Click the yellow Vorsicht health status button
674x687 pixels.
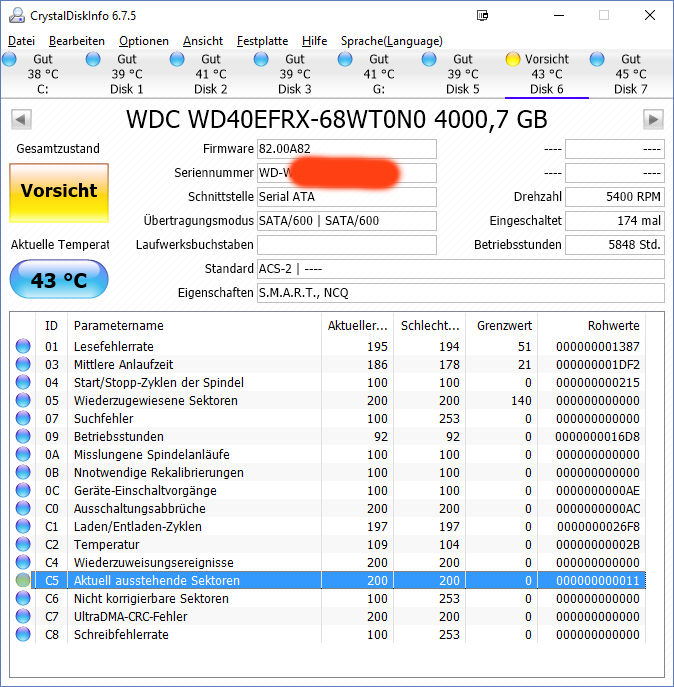click(x=59, y=193)
